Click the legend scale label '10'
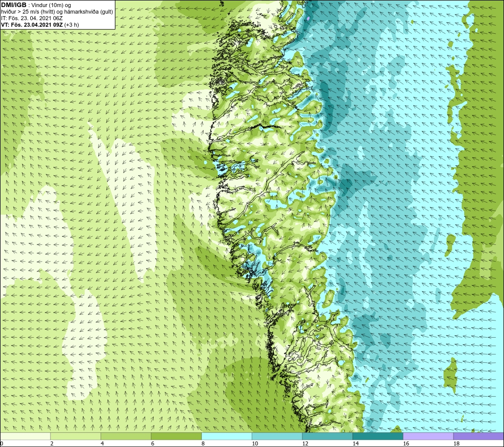 (x=255, y=444)
